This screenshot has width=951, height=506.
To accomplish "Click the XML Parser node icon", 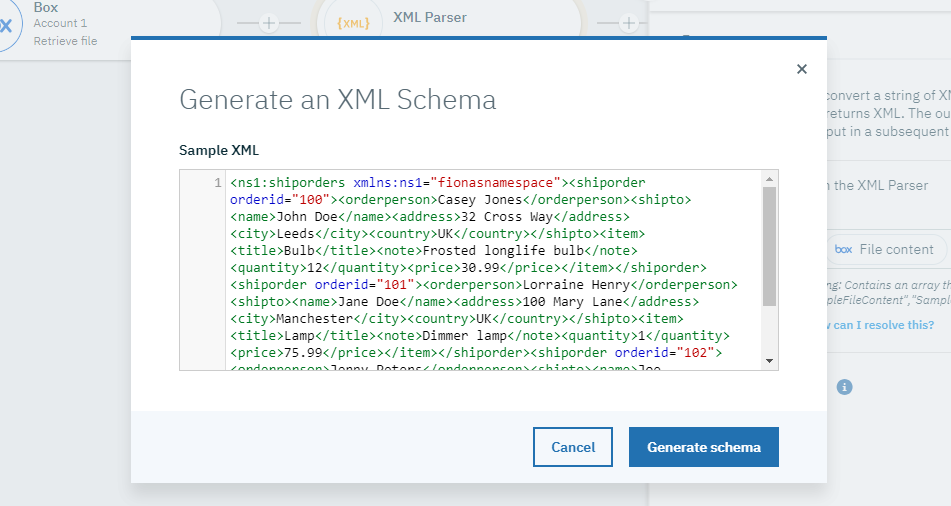I will pos(354,23).
